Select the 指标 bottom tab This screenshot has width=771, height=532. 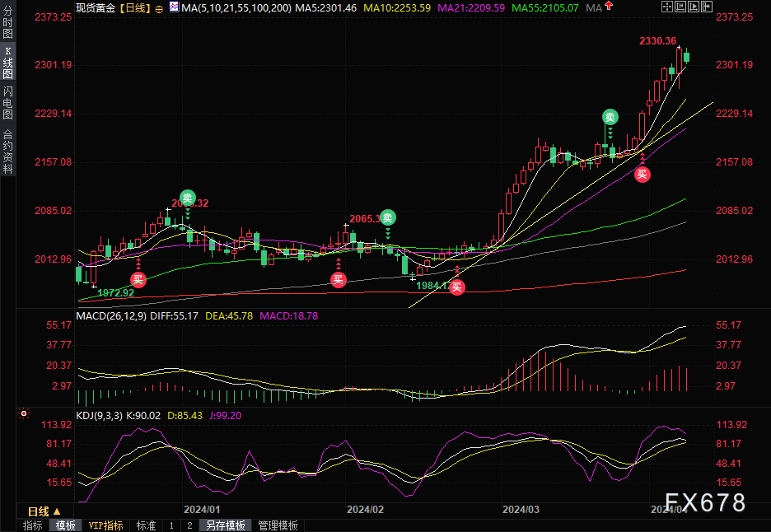coord(33,525)
